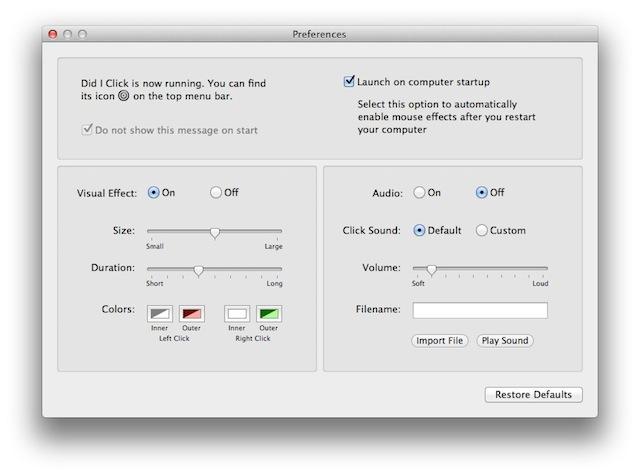Click the Volume slider knob
This screenshot has height=476, width=640.
tap(431, 269)
